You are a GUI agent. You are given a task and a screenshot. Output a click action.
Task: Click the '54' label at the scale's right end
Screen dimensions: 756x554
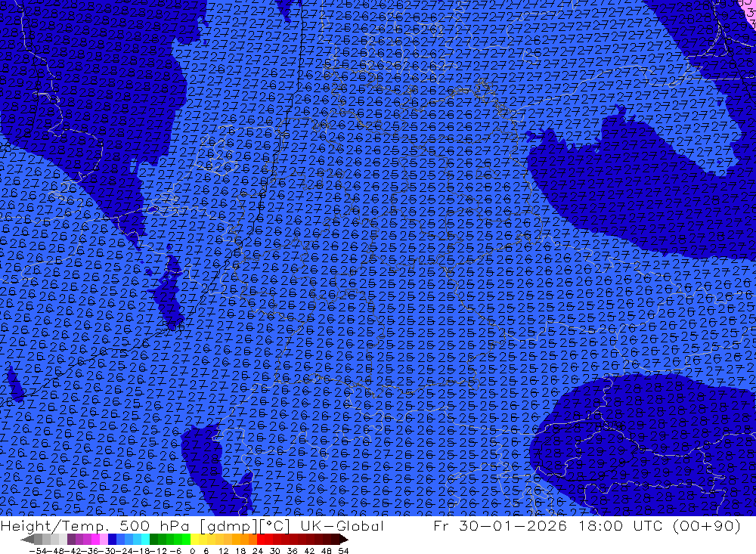click(x=343, y=551)
